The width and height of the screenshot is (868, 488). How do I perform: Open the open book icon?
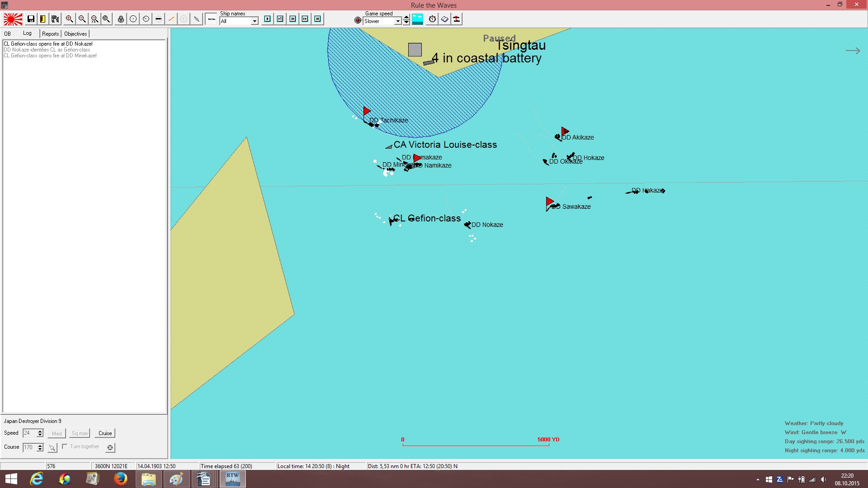coord(445,19)
